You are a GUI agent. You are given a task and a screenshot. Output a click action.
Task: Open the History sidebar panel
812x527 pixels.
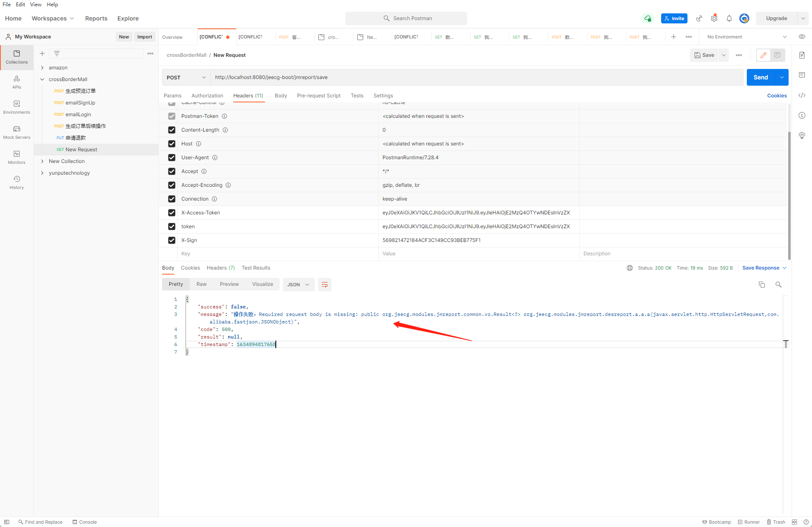pos(17,183)
